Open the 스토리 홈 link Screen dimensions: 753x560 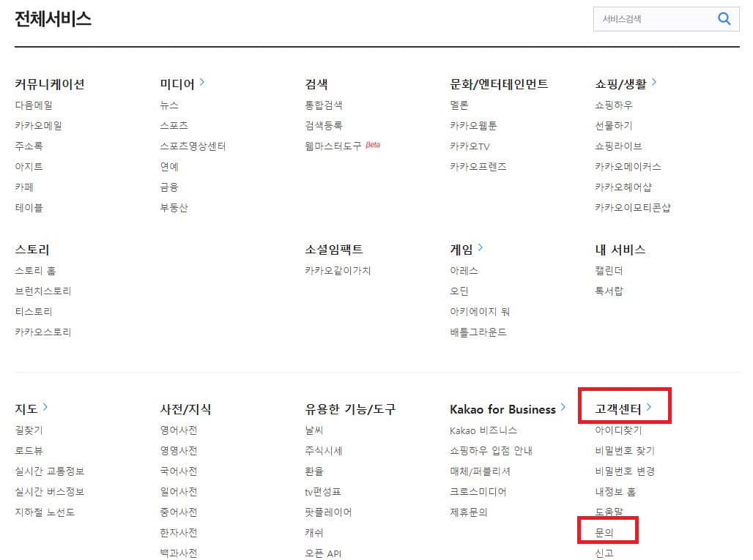(36, 271)
